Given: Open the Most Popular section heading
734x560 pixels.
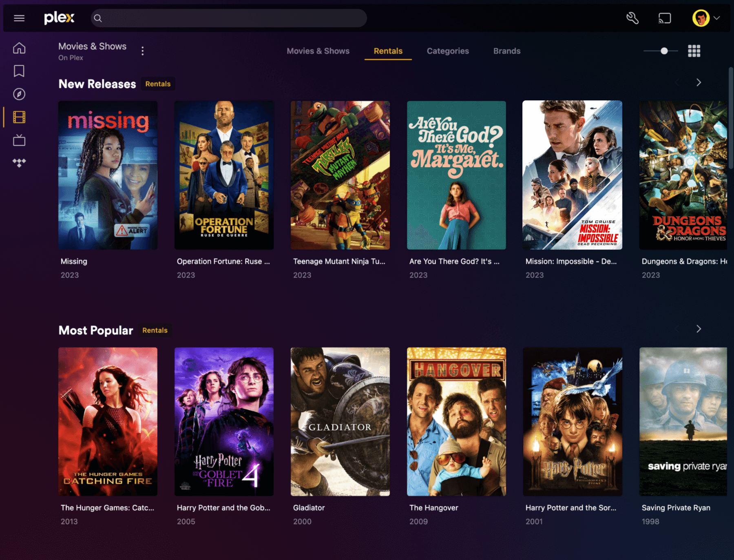Looking at the screenshot, I should pos(96,330).
